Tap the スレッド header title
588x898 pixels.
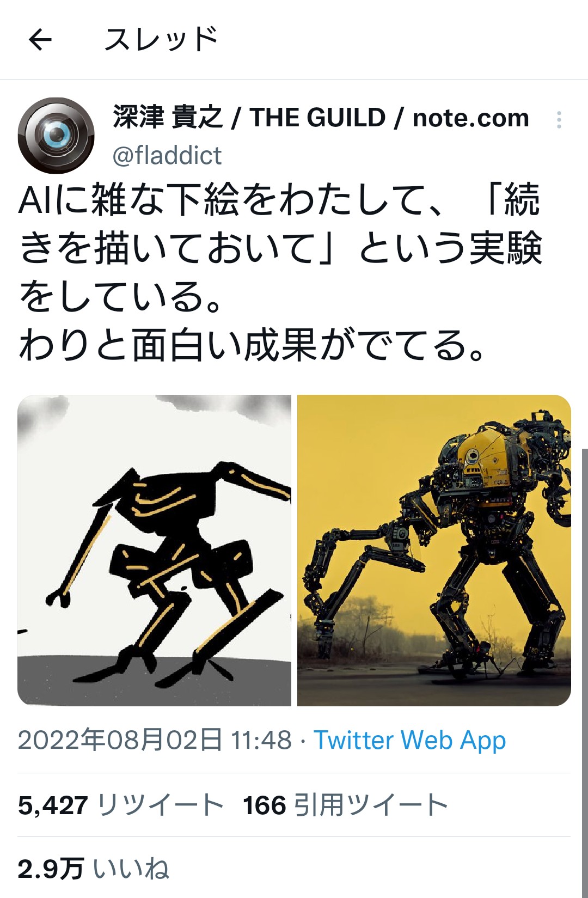[x=161, y=39]
